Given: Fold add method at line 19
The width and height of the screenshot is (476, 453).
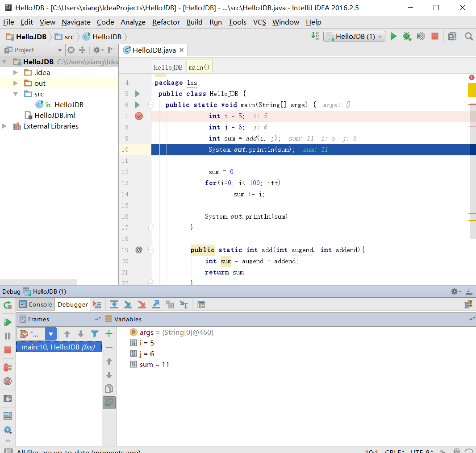Looking at the screenshot, I should pyautogui.click(x=151, y=250).
